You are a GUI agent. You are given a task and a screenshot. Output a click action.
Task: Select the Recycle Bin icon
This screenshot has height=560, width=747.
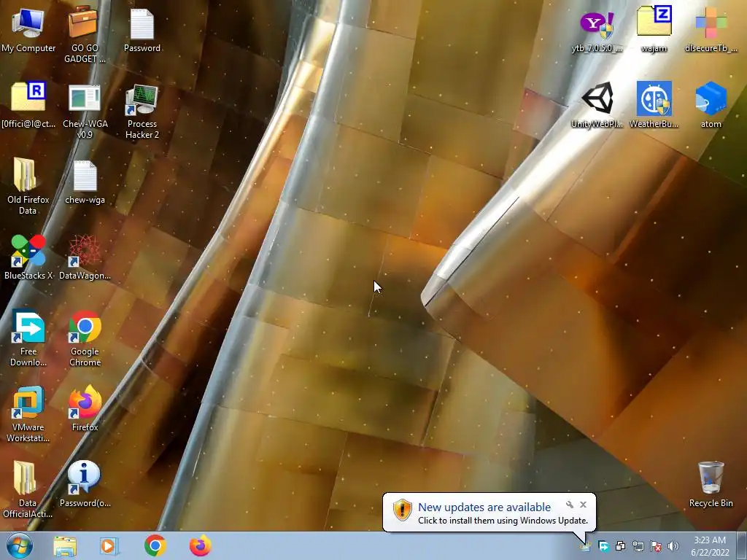(711, 484)
